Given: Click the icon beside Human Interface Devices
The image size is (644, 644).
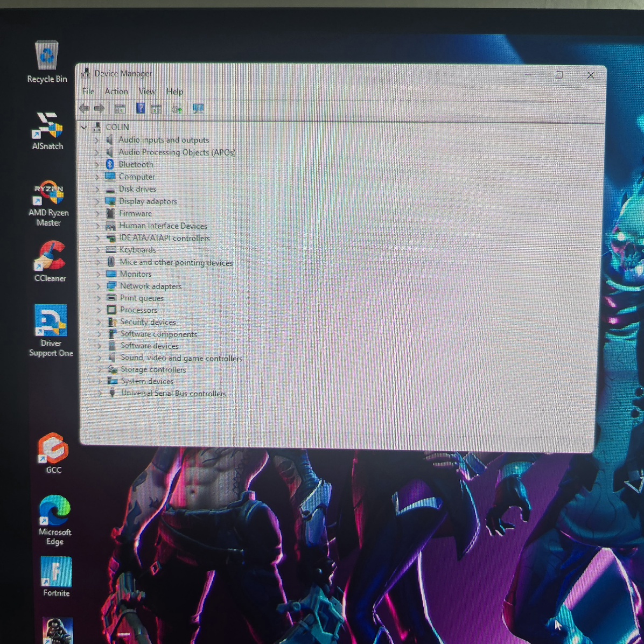Looking at the screenshot, I should pyautogui.click(x=110, y=226).
